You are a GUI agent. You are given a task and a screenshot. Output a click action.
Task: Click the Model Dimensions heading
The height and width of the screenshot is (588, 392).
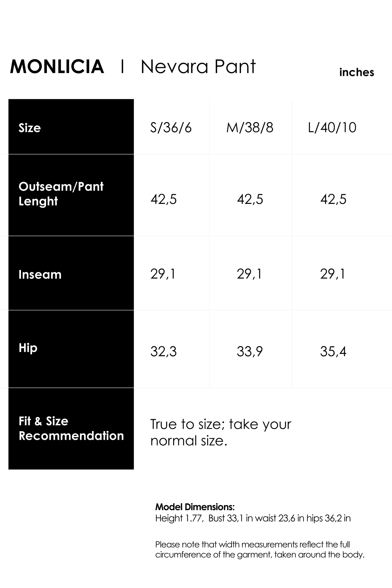[x=195, y=507]
